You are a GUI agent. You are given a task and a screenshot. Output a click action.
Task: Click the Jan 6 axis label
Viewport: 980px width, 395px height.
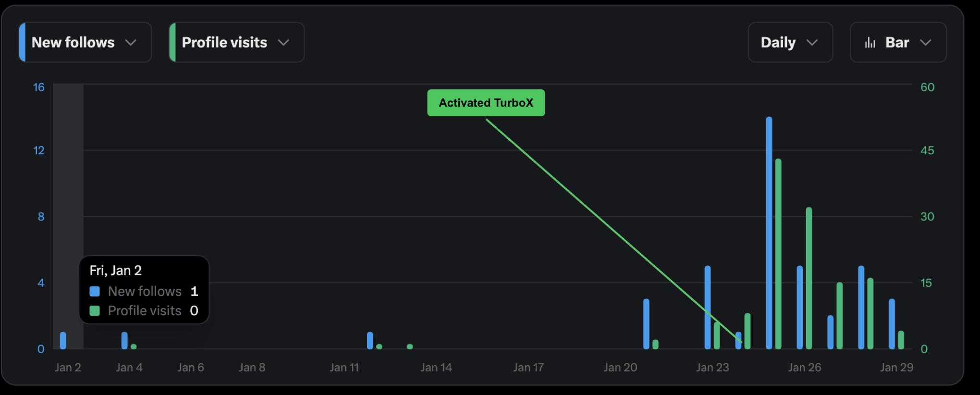pyautogui.click(x=191, y=368)
